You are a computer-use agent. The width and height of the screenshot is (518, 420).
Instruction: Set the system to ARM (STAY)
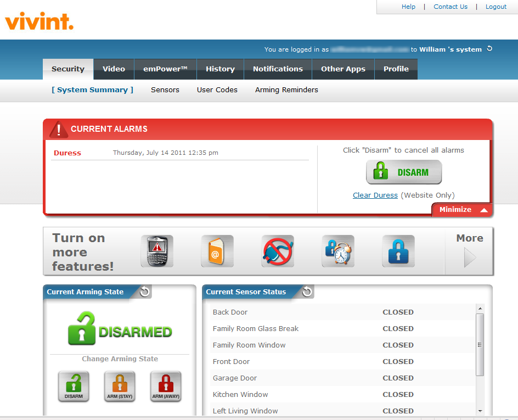pyautogui.click(x=120, y=387)
